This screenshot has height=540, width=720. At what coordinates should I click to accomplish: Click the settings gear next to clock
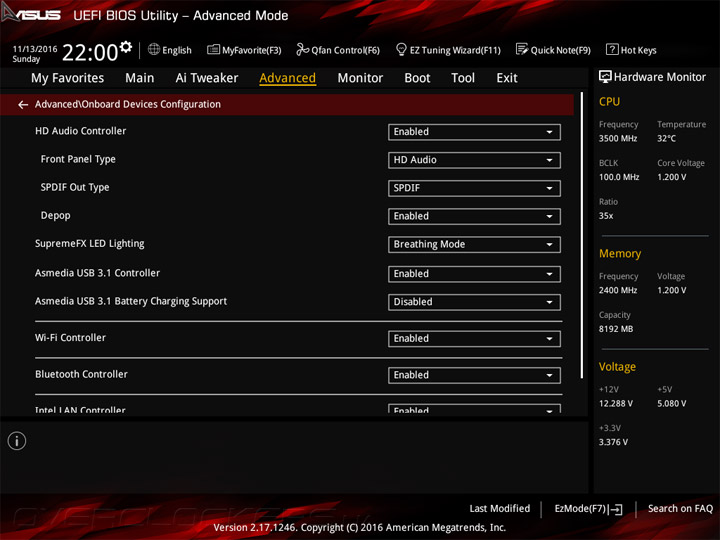click(x=126, y=47)
